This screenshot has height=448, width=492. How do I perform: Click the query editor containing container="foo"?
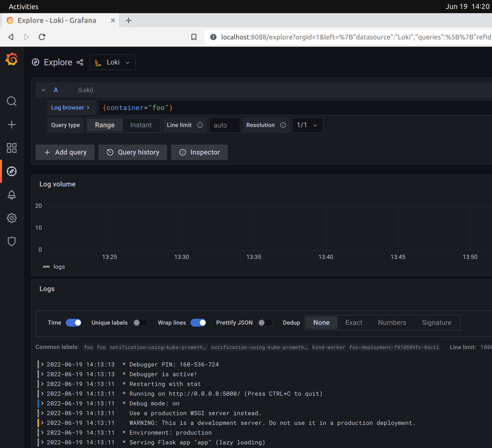pyautogui.click(x=295, y=108)
